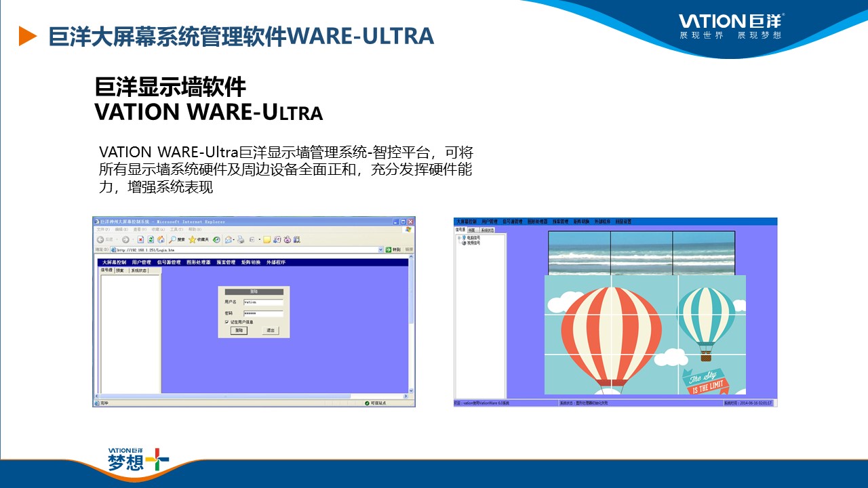The height and width of the screenshot is (488, 868).
Task: Expand the 电脑信号 tree node
Action: (x=458, y=238)
